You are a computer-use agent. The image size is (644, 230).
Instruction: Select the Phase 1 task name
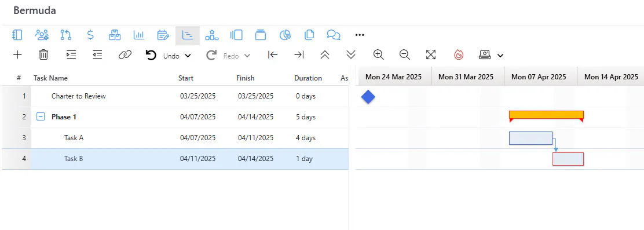coord(64,117)
